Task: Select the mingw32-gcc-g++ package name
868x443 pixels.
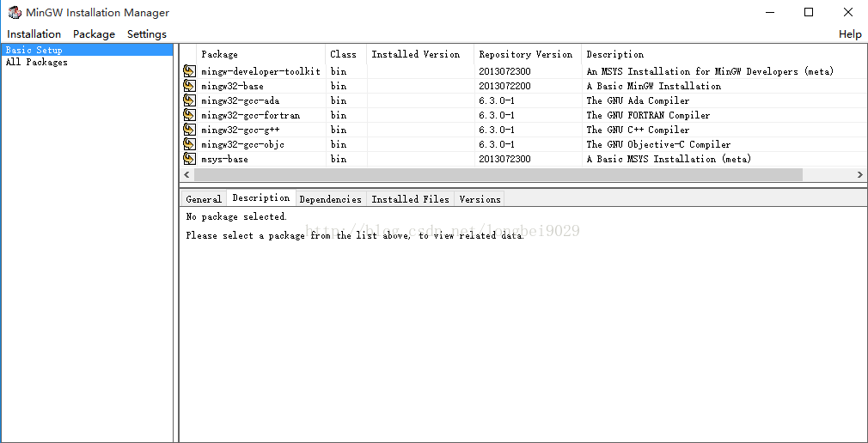Action: point(241,130)
